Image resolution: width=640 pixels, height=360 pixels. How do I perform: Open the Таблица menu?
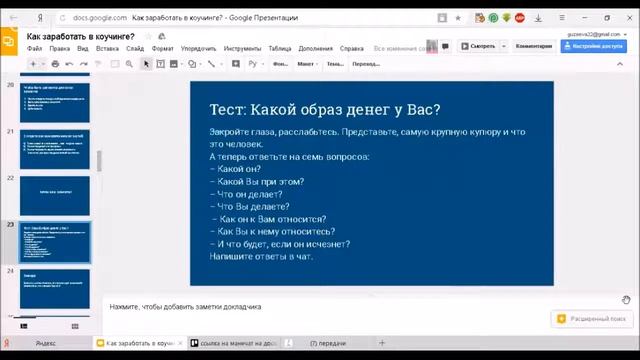coord(280,49)
